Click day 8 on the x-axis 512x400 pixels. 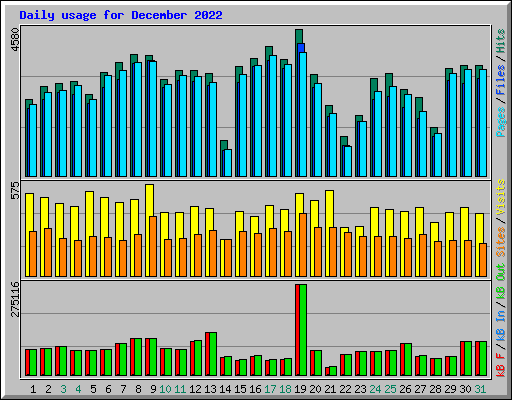pyautogui.click(x=138, y=389)
